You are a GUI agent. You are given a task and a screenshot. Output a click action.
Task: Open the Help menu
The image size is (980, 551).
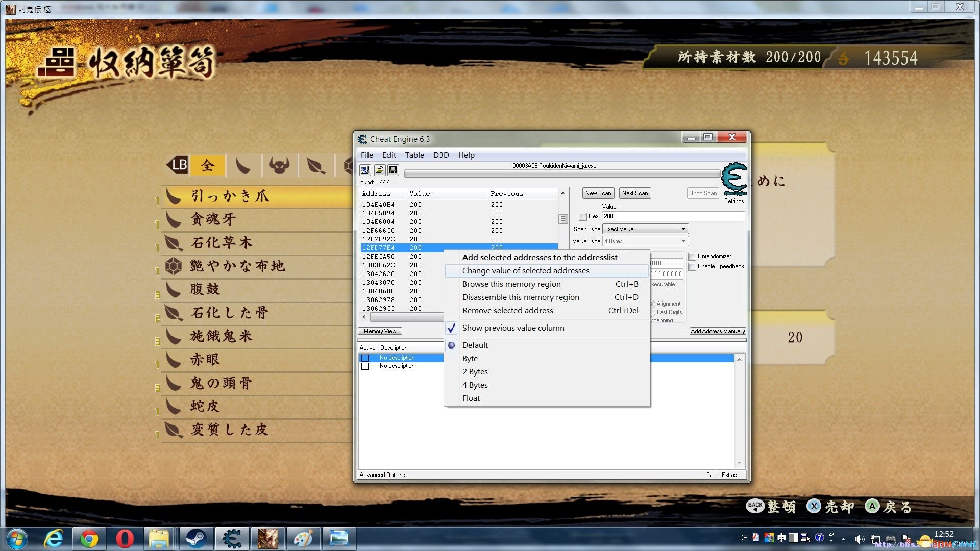pos(466,155)
